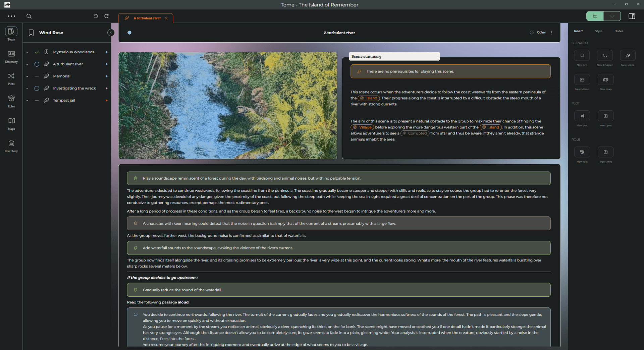Open the scene header three-dot menu
The width and height of the screenshot is (644, 350).
tap(551, 33)
